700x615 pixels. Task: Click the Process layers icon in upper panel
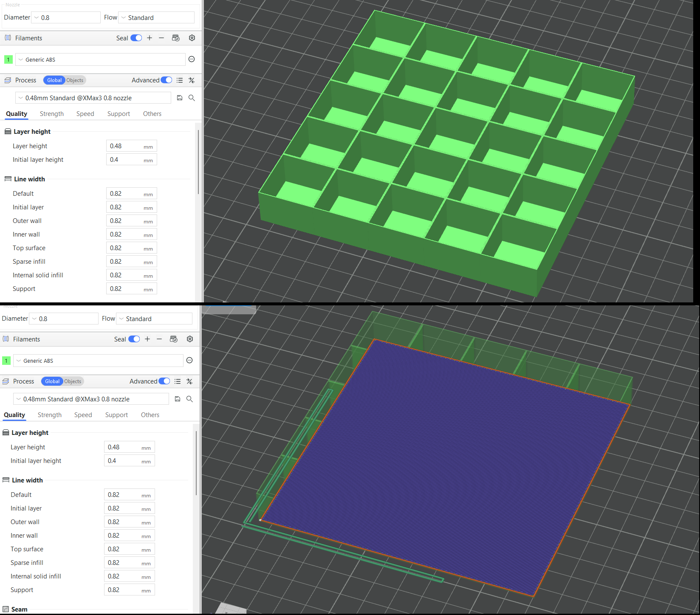pos(8,80)
